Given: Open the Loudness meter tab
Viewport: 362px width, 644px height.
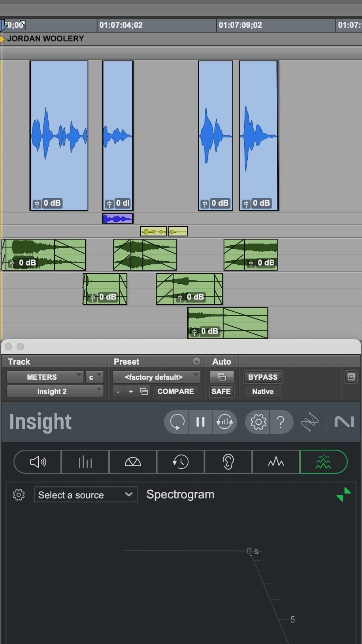Looking at the screenshot, I should [38, 462].
